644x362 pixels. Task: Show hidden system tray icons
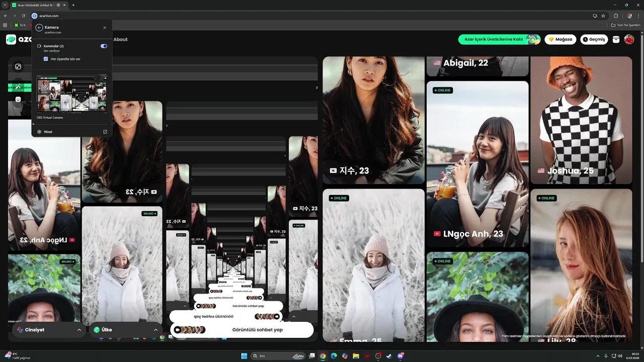click(x=598, y=356)
